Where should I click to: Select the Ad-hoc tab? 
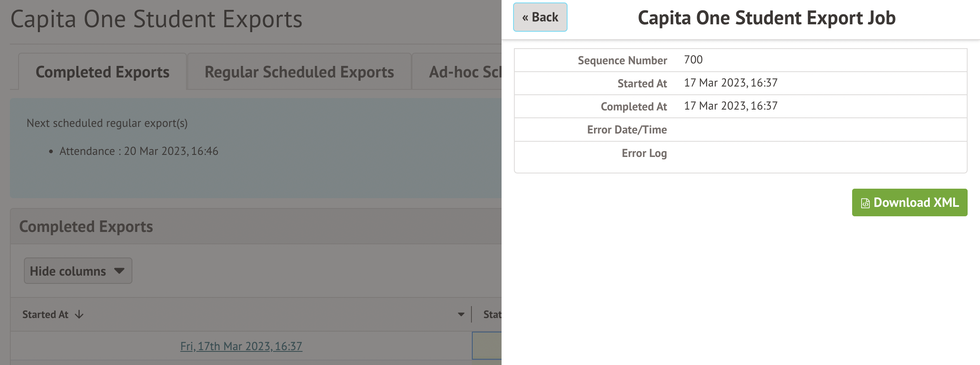click(x=464, y=72)
